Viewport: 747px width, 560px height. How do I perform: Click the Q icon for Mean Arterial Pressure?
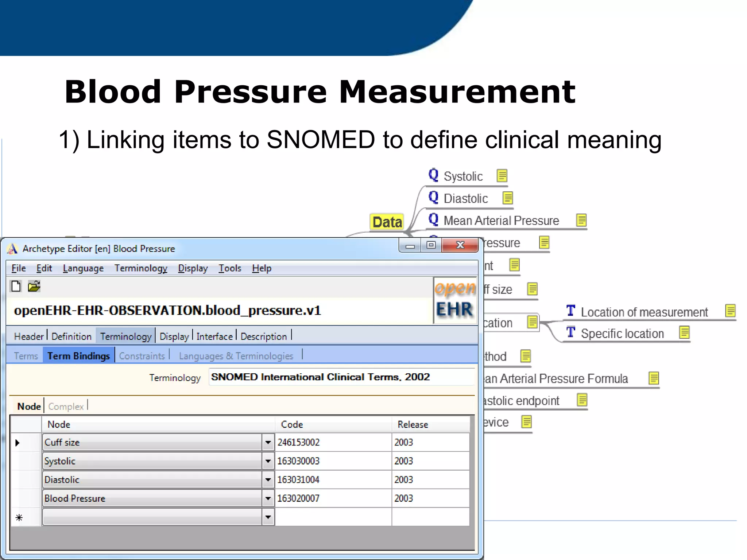(433, 219)
